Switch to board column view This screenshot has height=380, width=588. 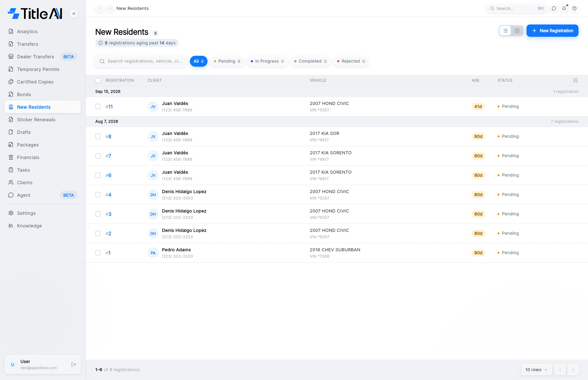(517, 31)
